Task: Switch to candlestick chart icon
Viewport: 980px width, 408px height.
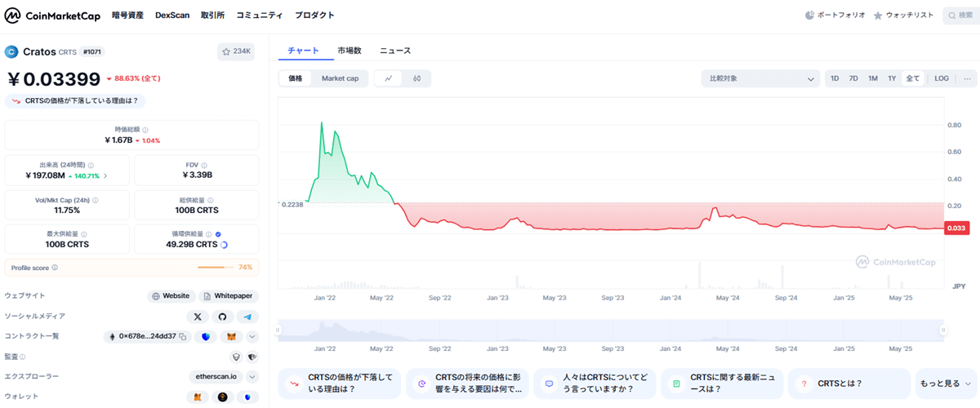Action: coord(416,78)
